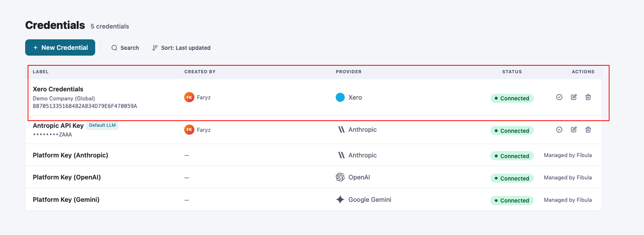The image size is (644, 235).
Task: Click Anthropic logo in Platform Key (Anthropic) row
Action: pos(341,155)
